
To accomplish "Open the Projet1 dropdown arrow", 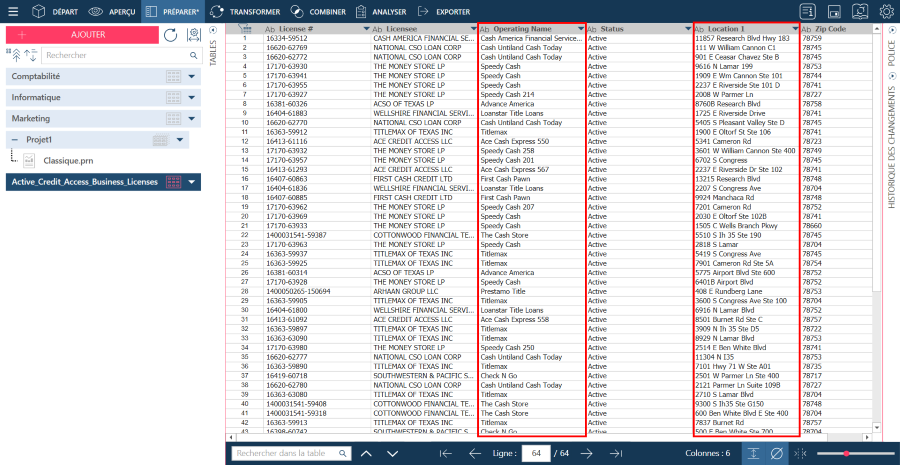I will [180, 140].
